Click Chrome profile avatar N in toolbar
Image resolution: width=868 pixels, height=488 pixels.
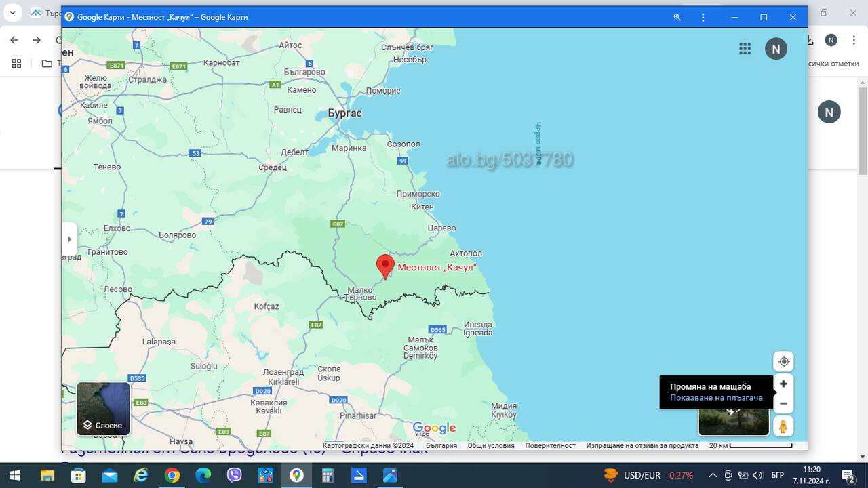831,40
